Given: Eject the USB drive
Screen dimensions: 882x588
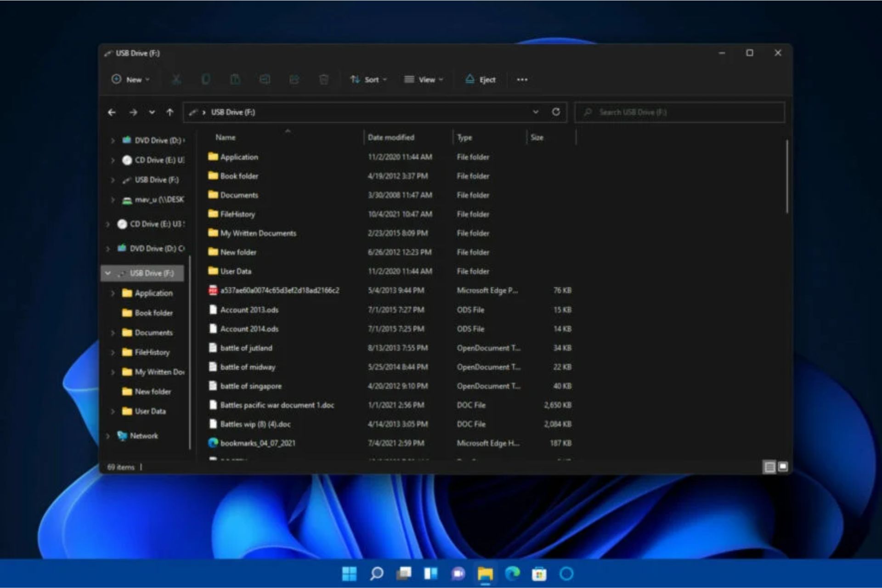Looking at the screenshot, I should pyautogui.click(x=481, y=79).
